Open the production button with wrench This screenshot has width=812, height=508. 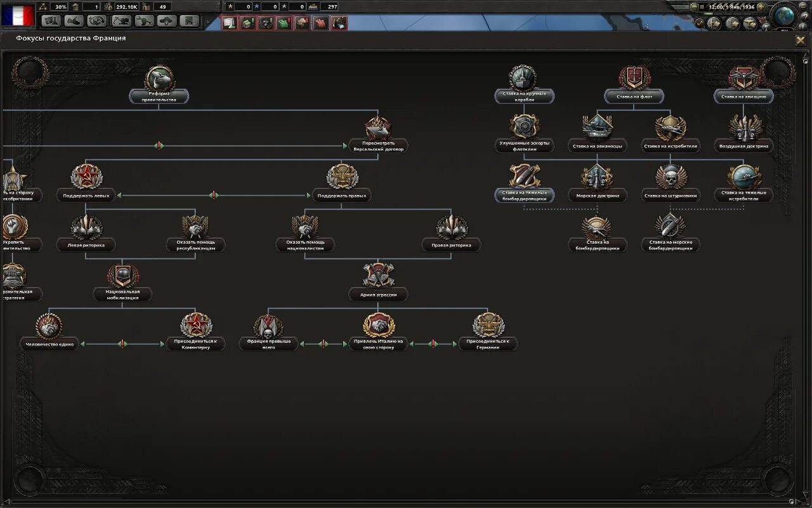(x=145, y=21)
